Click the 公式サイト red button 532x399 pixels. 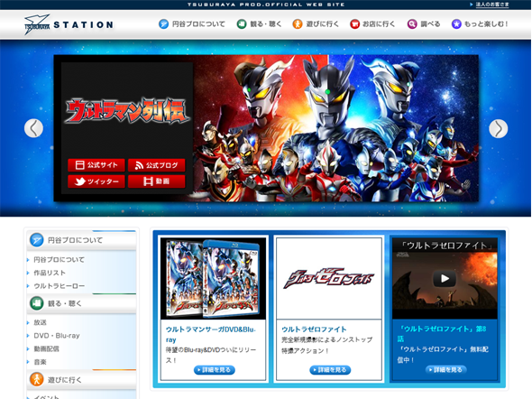click(x=96, y=165)
